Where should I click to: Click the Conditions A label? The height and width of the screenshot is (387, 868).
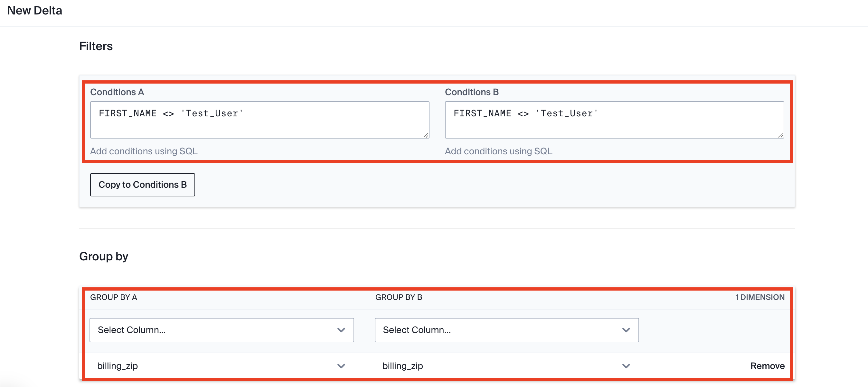[117, 92]
